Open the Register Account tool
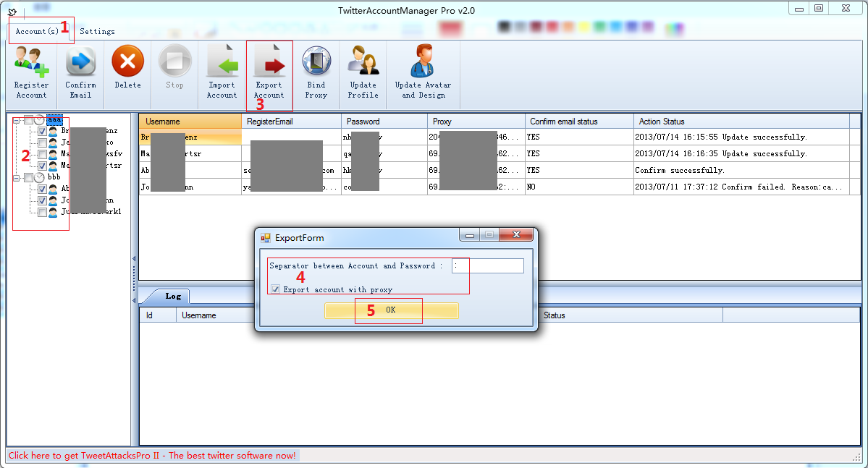 tap(32, 73)
